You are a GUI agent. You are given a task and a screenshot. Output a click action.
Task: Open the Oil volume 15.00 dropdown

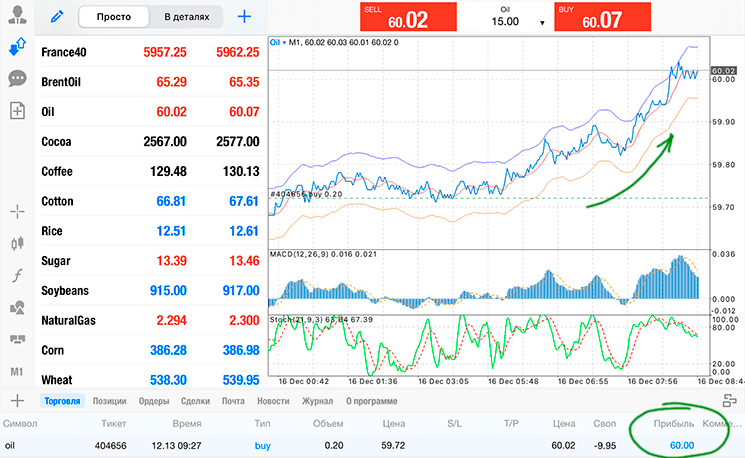point(542,23)
